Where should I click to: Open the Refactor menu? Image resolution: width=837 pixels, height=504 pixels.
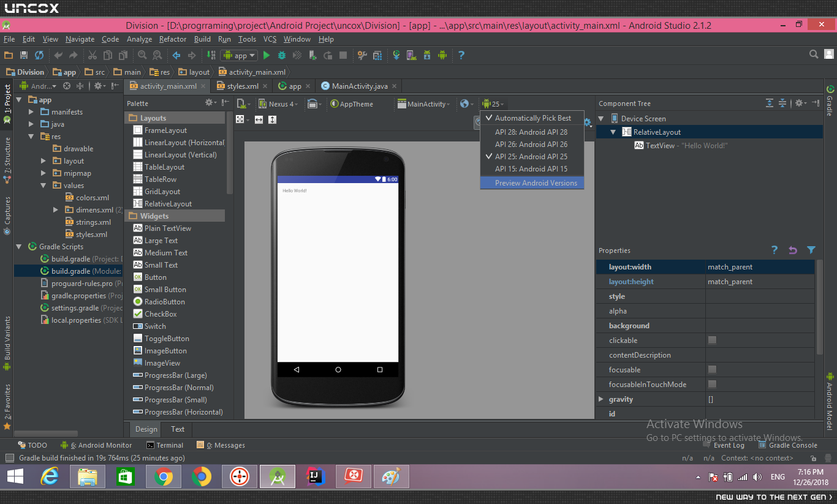tap(173, 39)
